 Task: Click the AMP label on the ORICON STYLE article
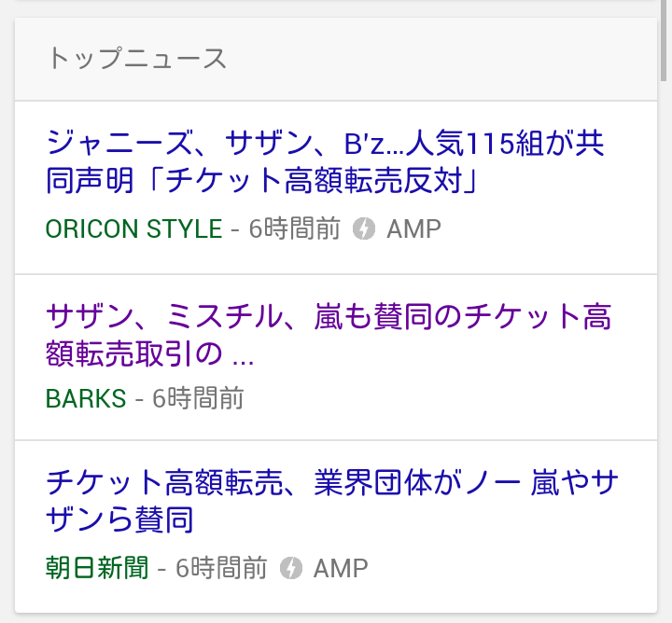tap(413, 228)
